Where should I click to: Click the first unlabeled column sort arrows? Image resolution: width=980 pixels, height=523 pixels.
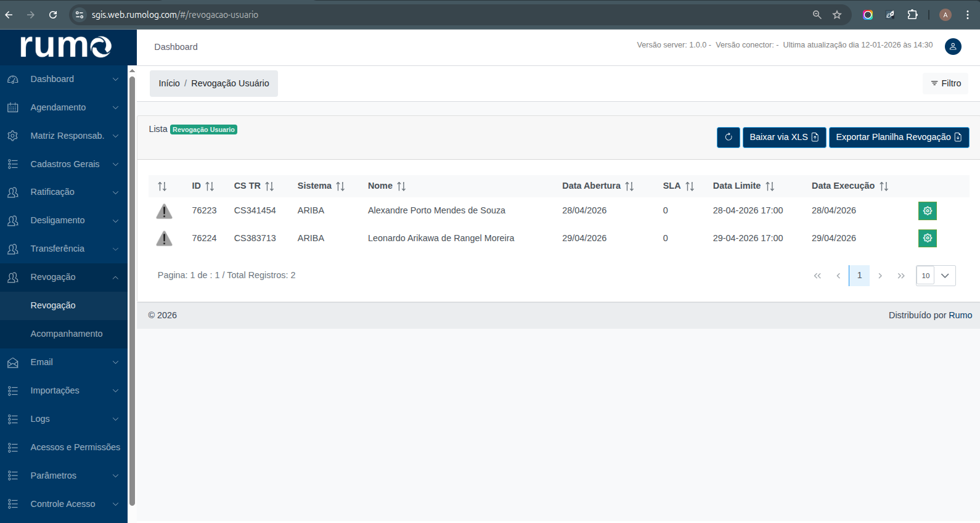coord(162,186)
